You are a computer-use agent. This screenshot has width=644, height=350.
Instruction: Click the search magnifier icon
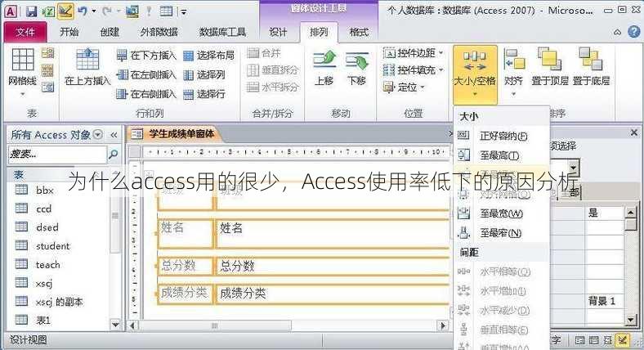113,154
